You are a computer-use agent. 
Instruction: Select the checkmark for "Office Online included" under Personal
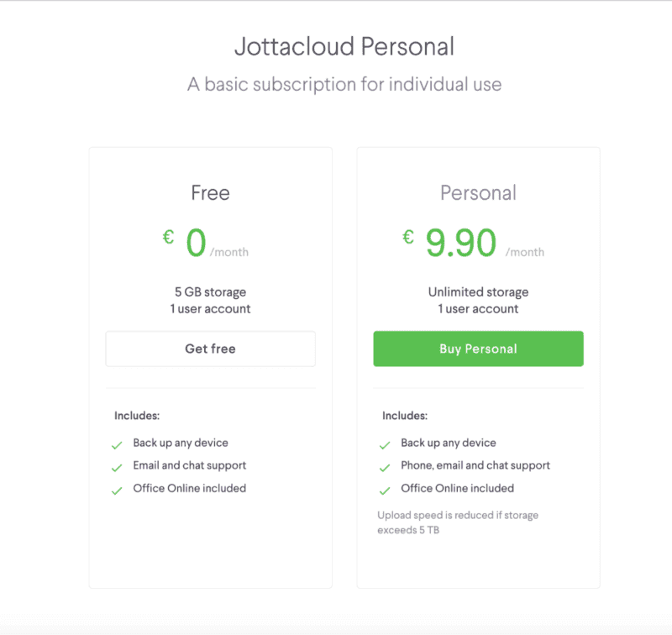point(385,488)
